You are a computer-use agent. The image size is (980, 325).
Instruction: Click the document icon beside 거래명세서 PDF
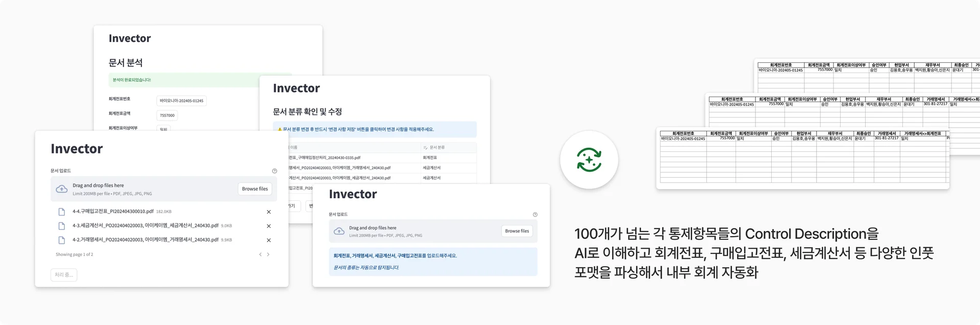click(x=61, y=240)
